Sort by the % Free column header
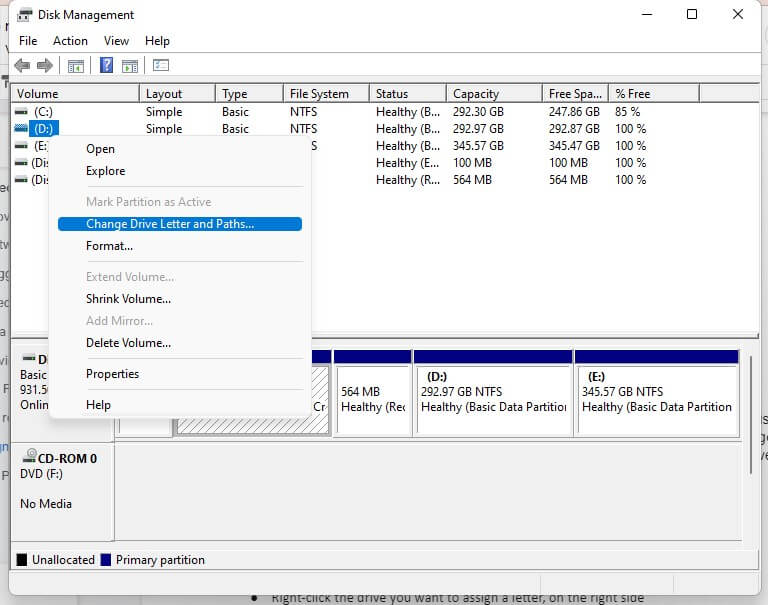The width and height of the screenshot is (768, 605). coord(654,93)
